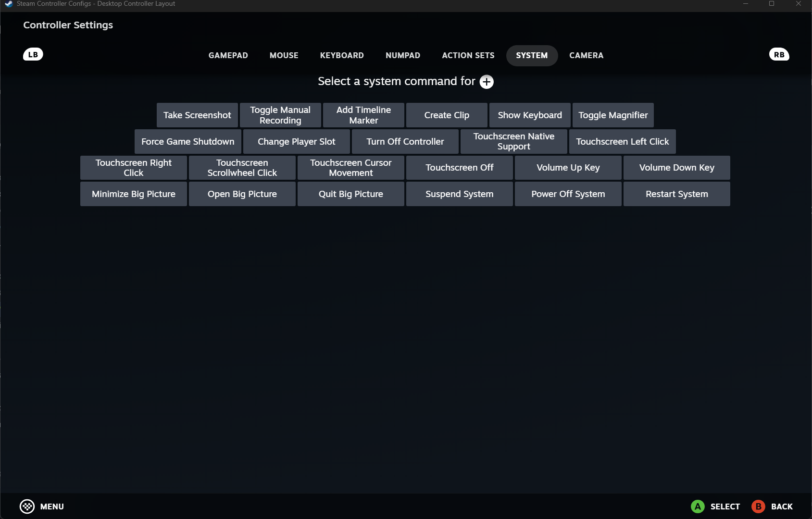Choose the Open Big Picture command
This screenshot has width=812, height=519.
242,194
